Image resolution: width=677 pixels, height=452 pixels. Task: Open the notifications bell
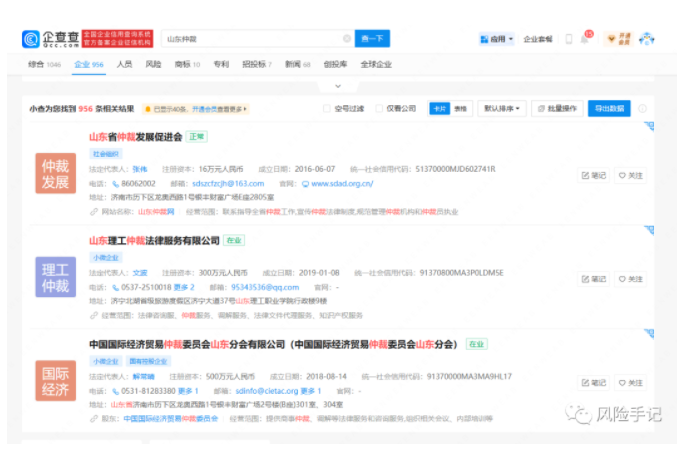[x=585, y=39]
